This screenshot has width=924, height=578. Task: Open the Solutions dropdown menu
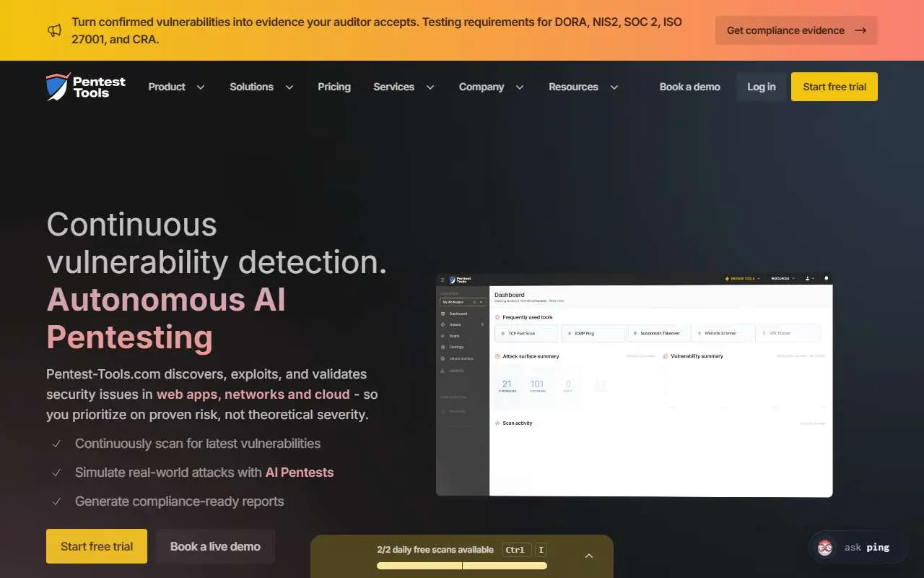point(262,87)
